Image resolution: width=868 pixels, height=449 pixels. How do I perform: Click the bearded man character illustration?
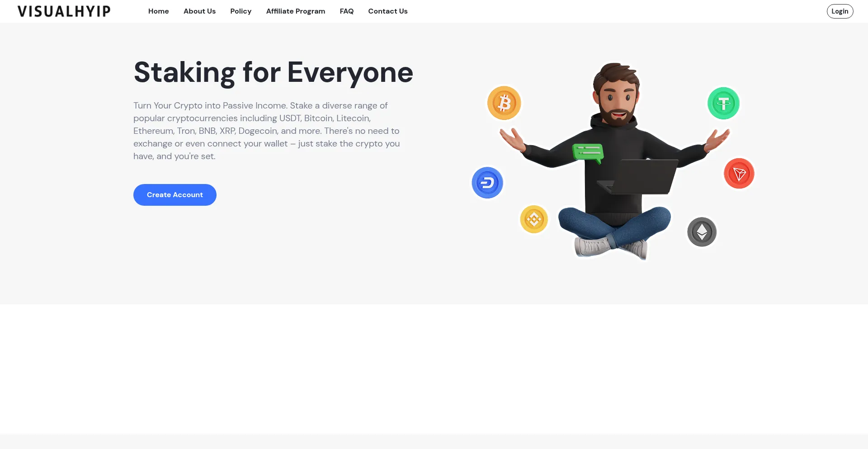coord(615,161)
